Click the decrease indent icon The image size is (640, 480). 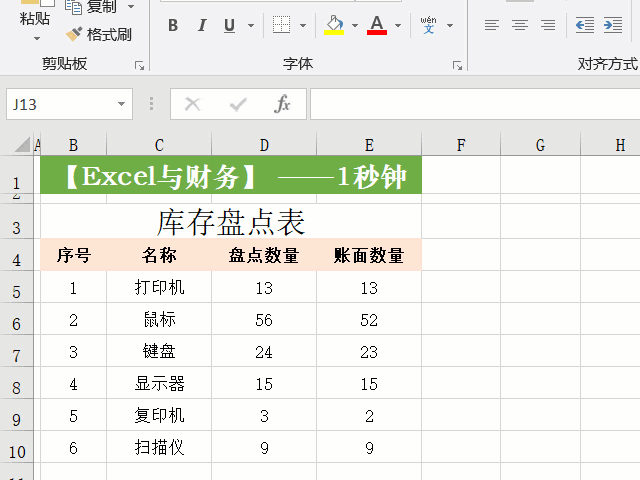click(584, 25)
